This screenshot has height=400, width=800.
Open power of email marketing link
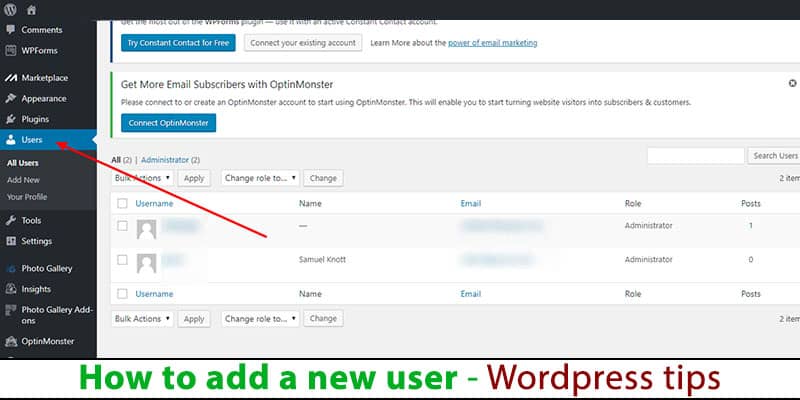(492, 43)
